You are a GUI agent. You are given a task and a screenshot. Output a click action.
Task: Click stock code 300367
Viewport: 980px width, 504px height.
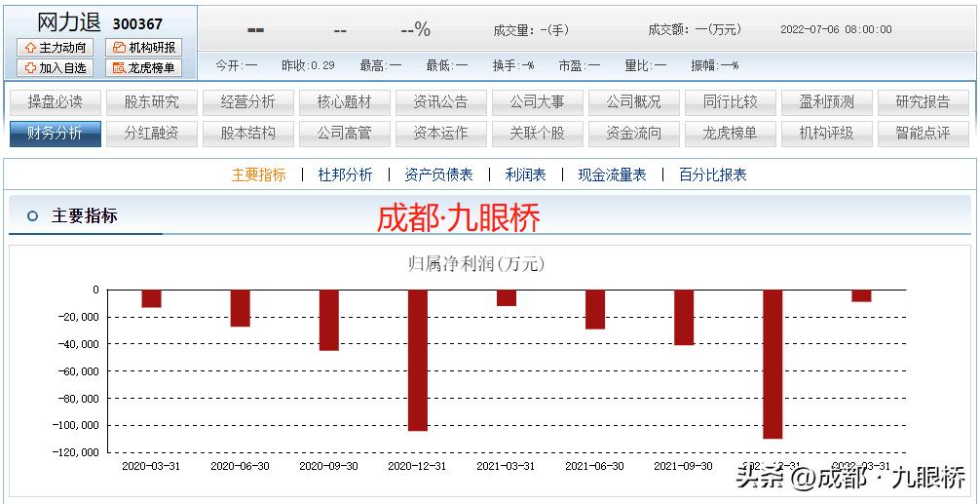tap(137, 23)
